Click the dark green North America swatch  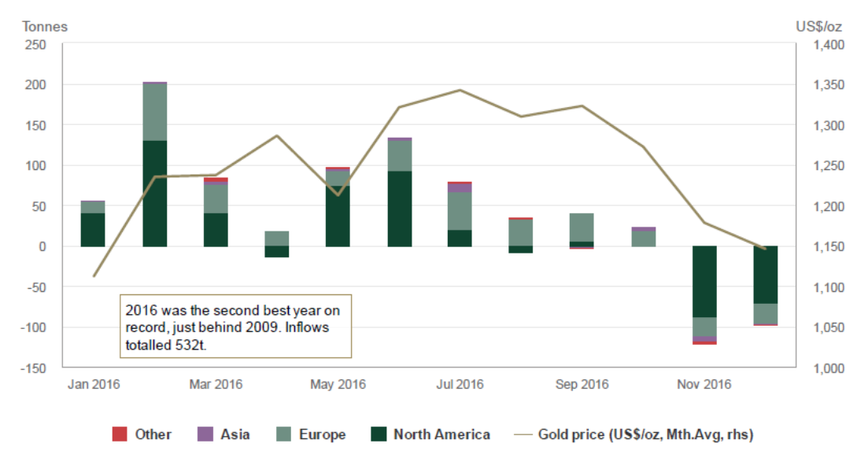377,434
